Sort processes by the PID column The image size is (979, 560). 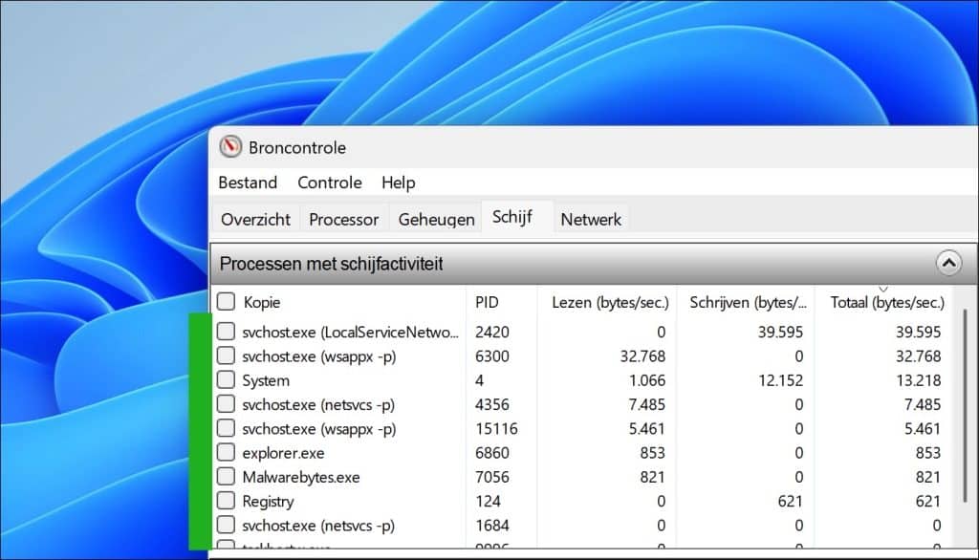pyautogui.click(x=488, y=301)
